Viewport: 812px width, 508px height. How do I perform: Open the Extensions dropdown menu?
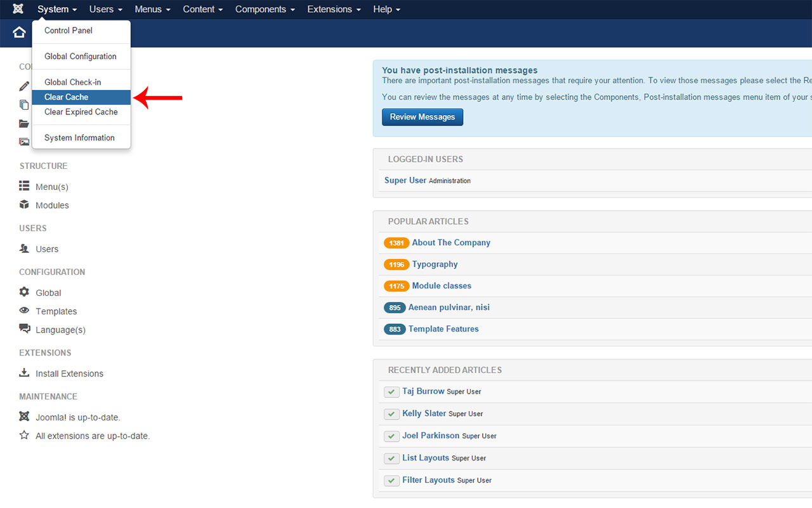(334, 9)
